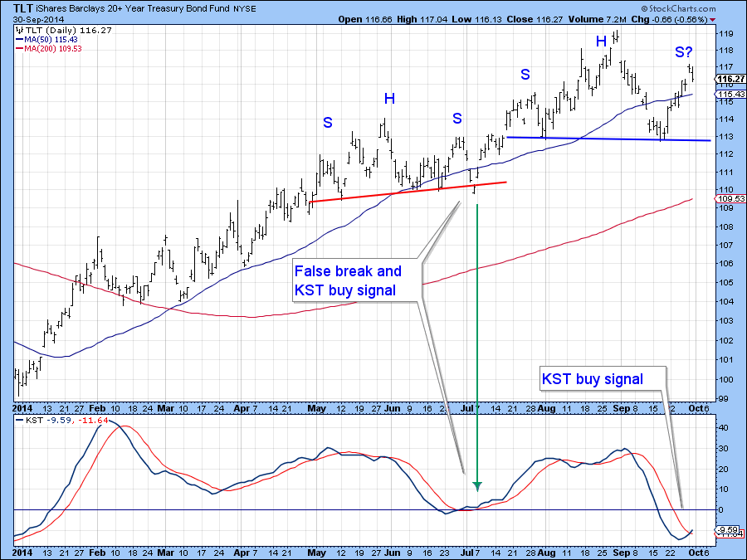Click the Chg -0.66 (-0.56%) value
The width and height of the screenshot is (747, 560).
click(669, 20)
